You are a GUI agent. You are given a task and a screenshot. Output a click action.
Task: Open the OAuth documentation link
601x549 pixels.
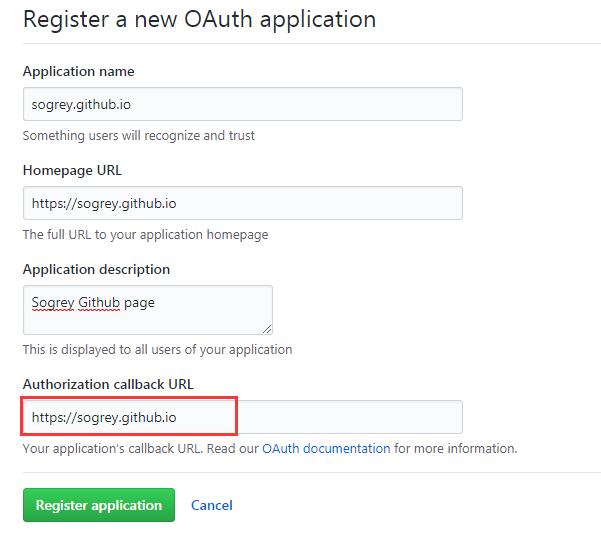click(x=326, y=449)
